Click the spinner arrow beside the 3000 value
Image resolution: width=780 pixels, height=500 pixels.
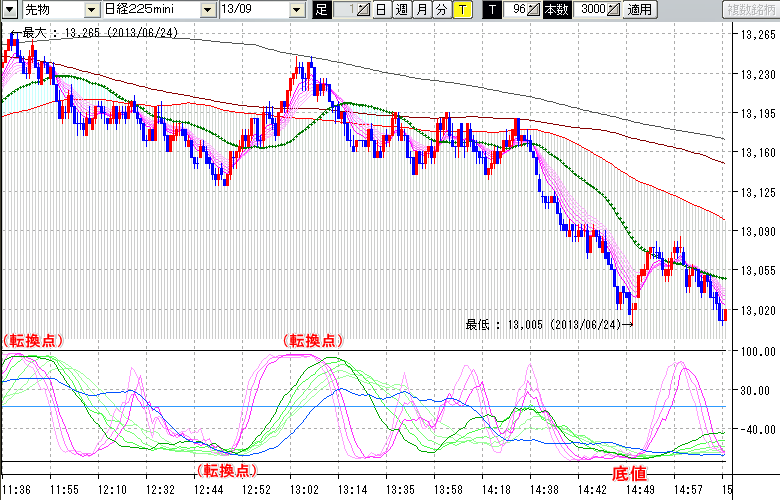613,10
